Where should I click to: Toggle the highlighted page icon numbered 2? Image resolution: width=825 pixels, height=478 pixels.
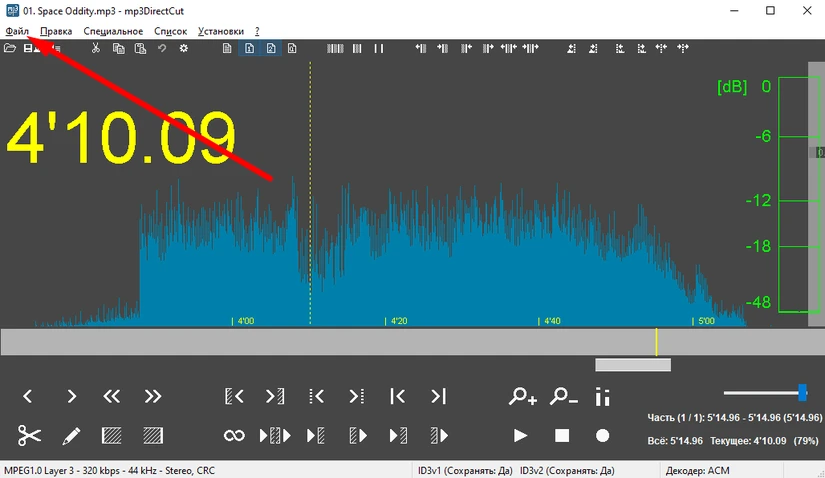(x=271, y=48)
